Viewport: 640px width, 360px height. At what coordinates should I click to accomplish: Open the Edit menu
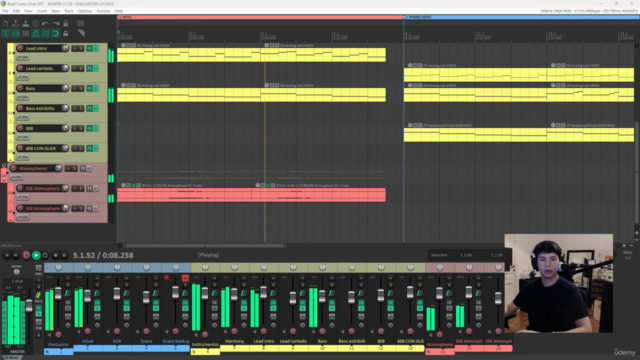click(x=16, y=11)
